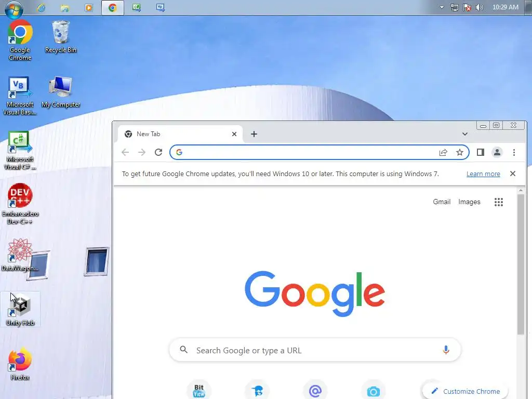Open the Images link
The image size is (532, 399).
[469, 202]
